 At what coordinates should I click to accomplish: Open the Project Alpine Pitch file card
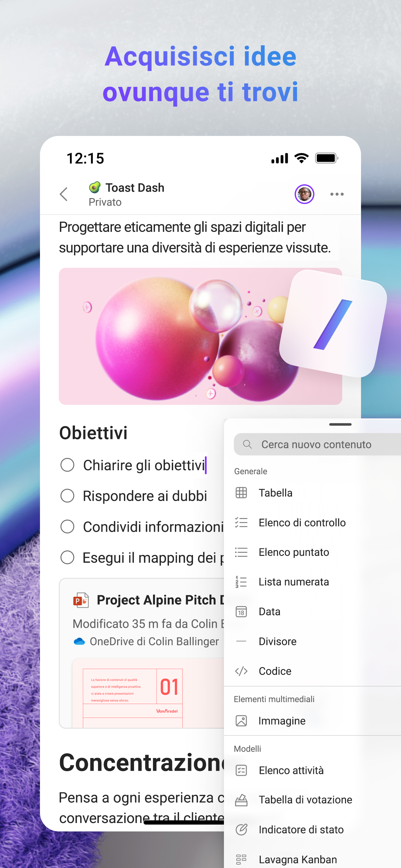click(x=142, y=653)
